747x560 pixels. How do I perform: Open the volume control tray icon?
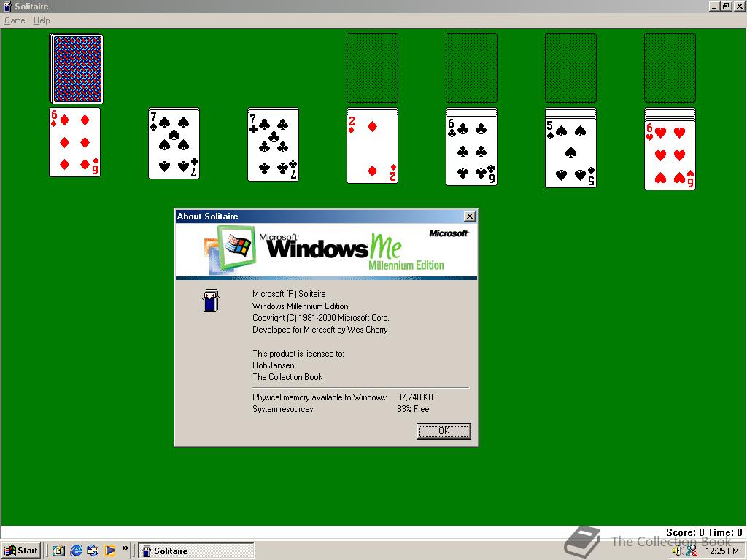tap(678, 551)
